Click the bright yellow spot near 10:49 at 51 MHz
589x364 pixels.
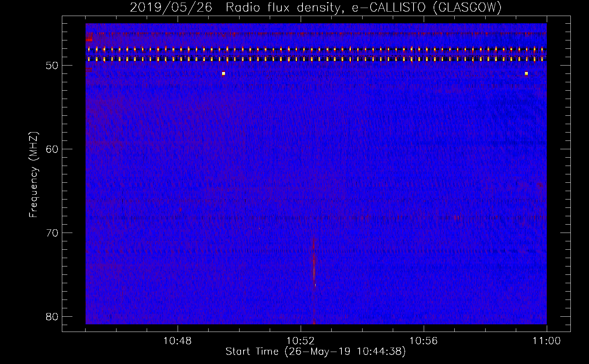coord(224,74)
